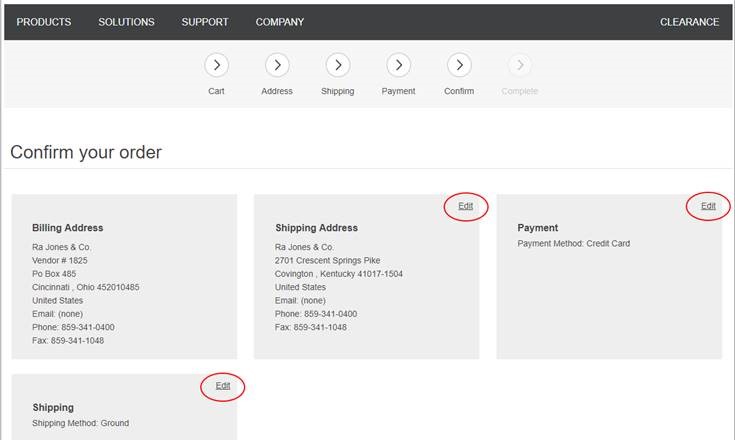Click the shipping phone 859-341-0400
The image size is (735, 440).
330,314
